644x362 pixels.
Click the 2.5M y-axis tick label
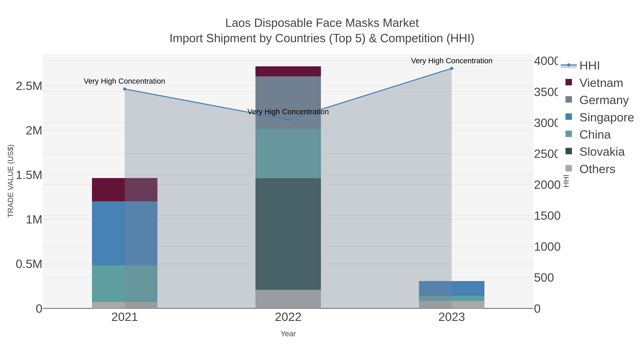point(29,86)
